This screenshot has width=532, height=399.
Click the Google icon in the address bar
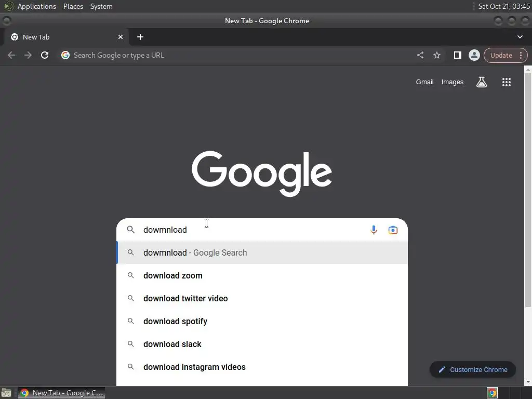65,55
